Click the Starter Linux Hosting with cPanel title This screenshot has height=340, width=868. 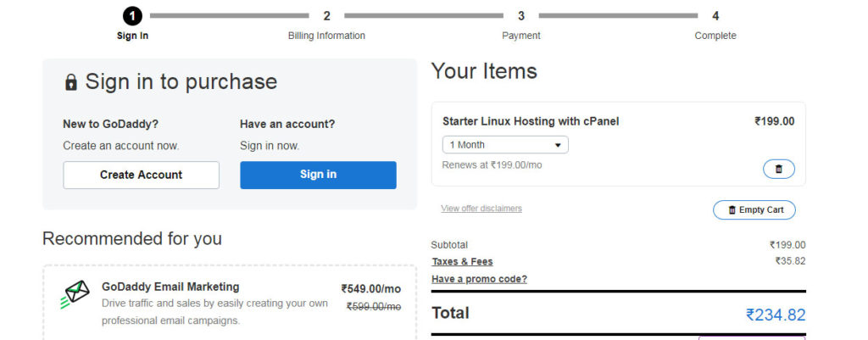point(531,121)
